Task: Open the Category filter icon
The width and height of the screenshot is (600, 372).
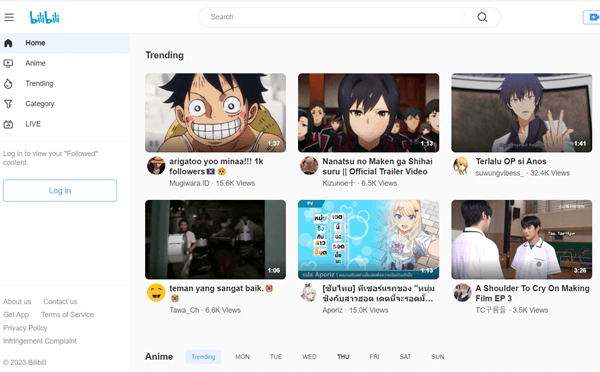Action: [x=8, y=104]
